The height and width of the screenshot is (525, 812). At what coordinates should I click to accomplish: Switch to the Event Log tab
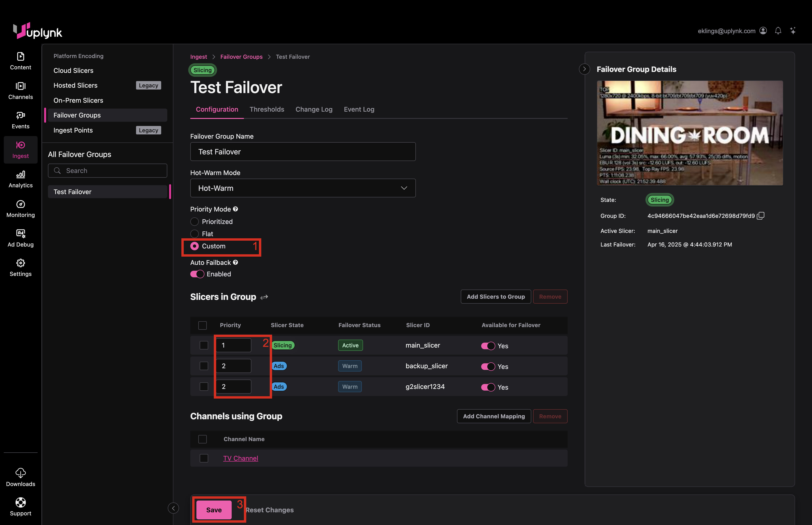(359, 110)
